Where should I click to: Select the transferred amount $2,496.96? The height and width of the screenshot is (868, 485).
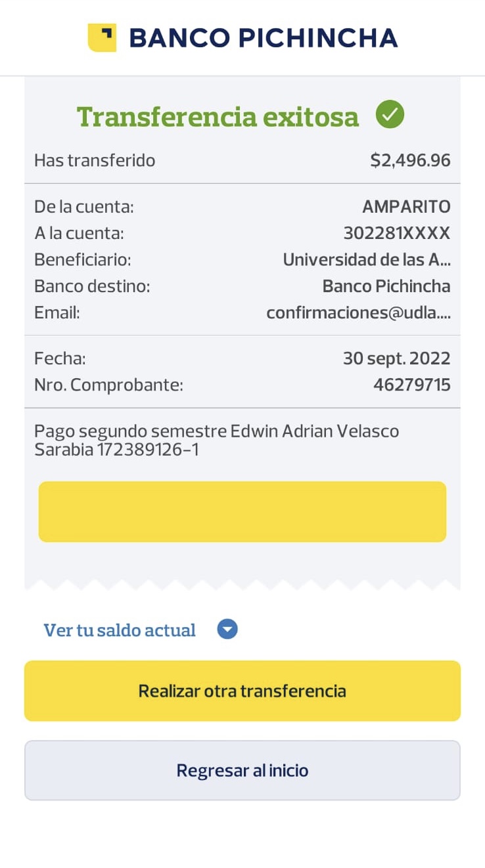click(x=410, y=160)
